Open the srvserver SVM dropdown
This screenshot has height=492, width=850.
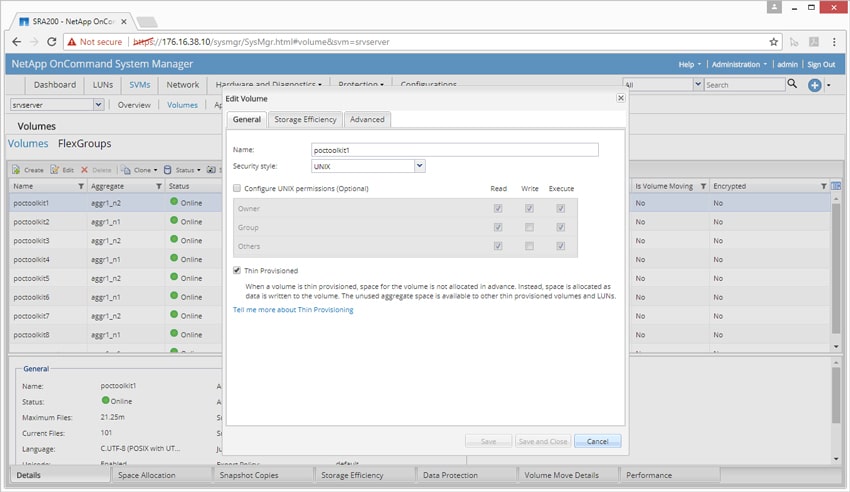tap(98, 105)
